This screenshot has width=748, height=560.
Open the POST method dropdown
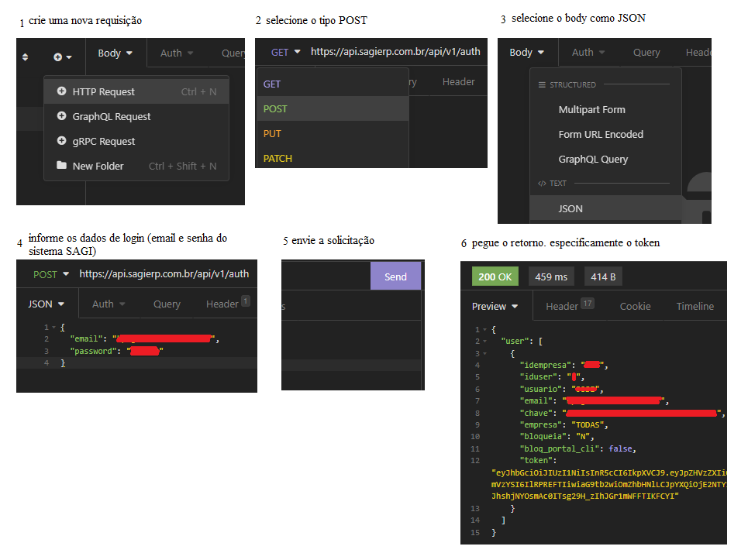[x=51, y=274]
